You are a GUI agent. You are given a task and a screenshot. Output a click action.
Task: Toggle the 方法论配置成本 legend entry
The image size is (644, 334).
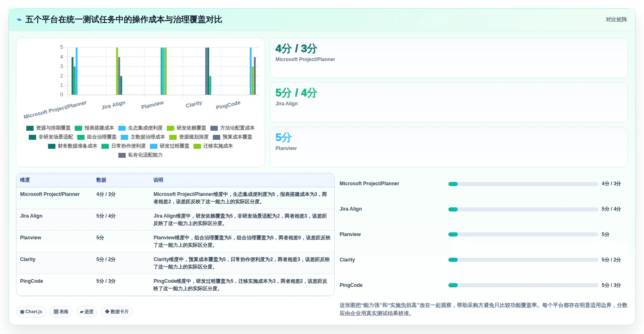pyautogui.click(x=233, y=128)
